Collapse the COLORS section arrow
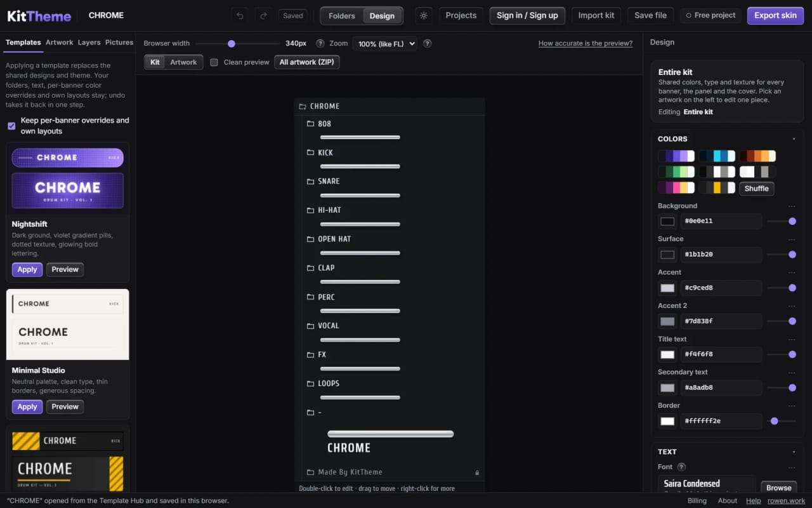Image resolution: width=812 pixels, height=508 pixels. click(794, 139)
